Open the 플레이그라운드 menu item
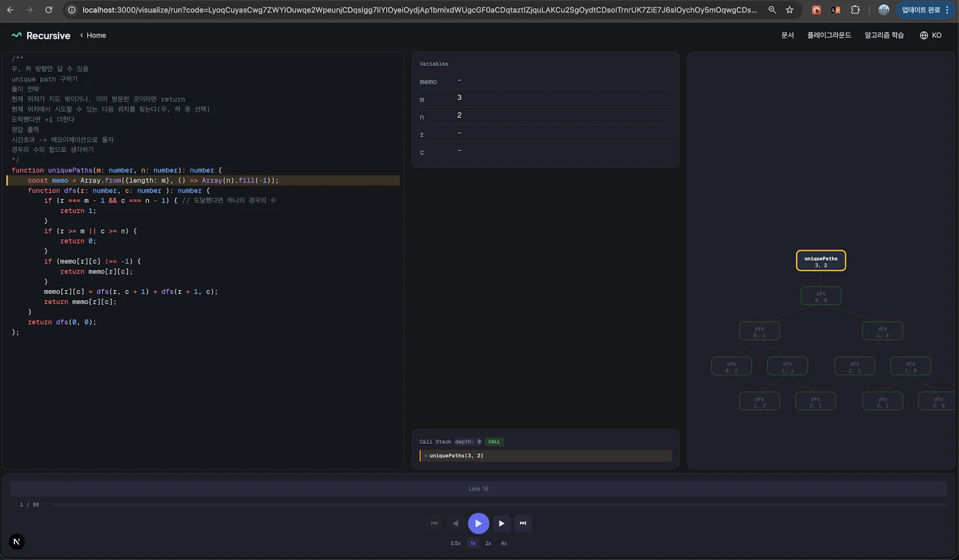The height and width of the screenshot is (560, 959). (829, 35)
